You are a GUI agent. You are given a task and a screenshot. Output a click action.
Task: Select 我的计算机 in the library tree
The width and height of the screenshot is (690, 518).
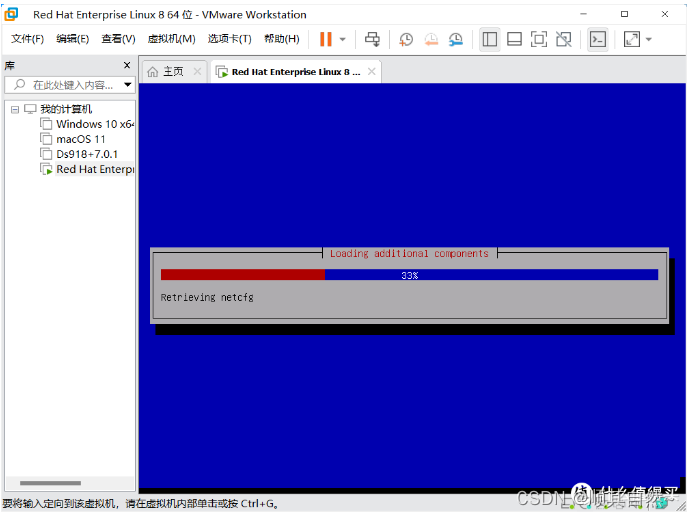click(66, 109)
